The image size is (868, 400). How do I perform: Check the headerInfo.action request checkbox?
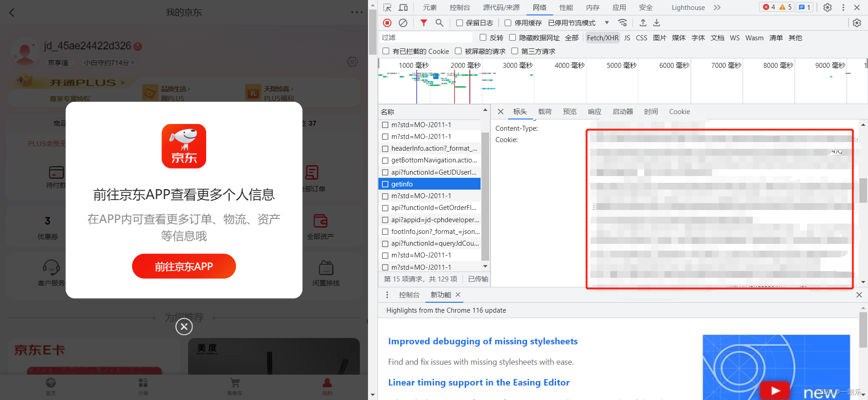pos(385,148)
